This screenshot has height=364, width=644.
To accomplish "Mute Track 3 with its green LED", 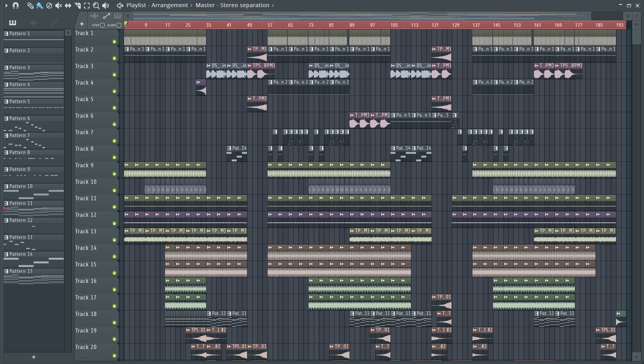I will pos(114,75).
